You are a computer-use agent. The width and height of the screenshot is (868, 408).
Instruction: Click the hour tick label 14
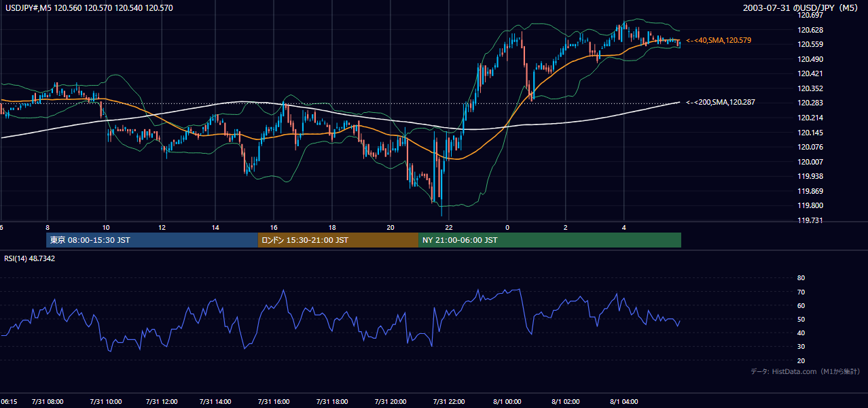[x=215, y=227]
